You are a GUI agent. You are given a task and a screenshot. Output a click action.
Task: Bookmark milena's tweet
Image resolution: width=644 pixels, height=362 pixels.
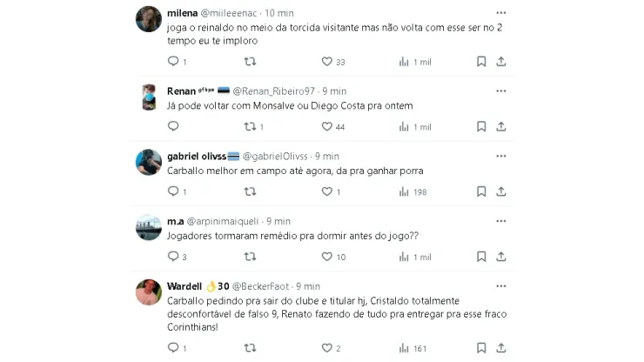click(481, 62)
